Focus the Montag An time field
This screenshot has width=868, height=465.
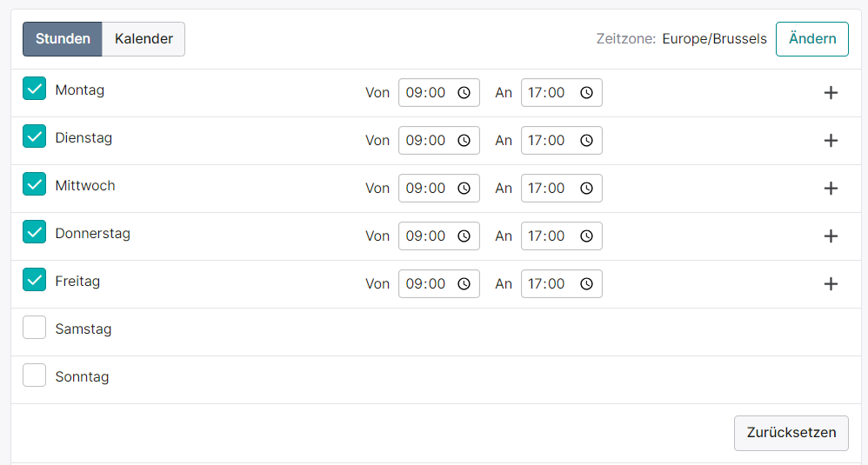(x=561, y=93)
